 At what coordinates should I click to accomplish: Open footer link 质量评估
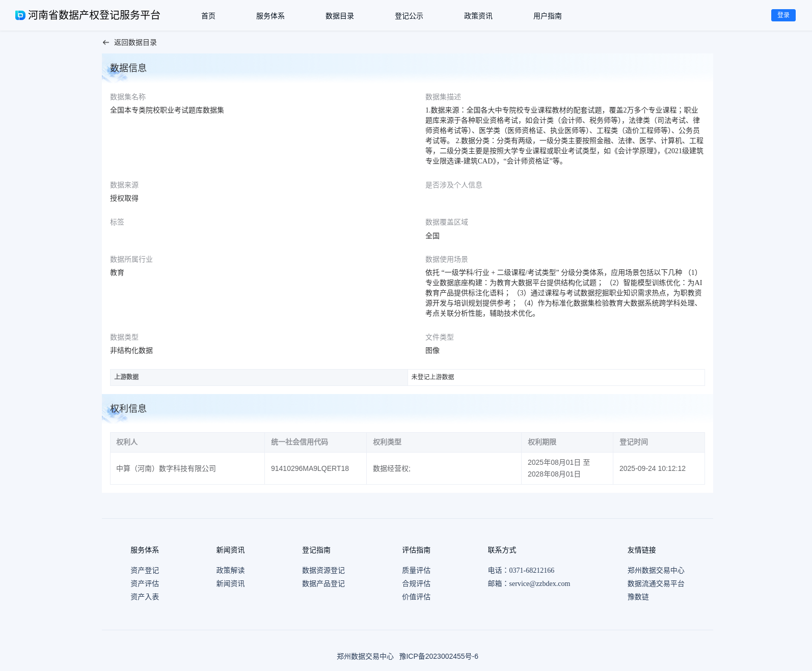coord(416,570)
